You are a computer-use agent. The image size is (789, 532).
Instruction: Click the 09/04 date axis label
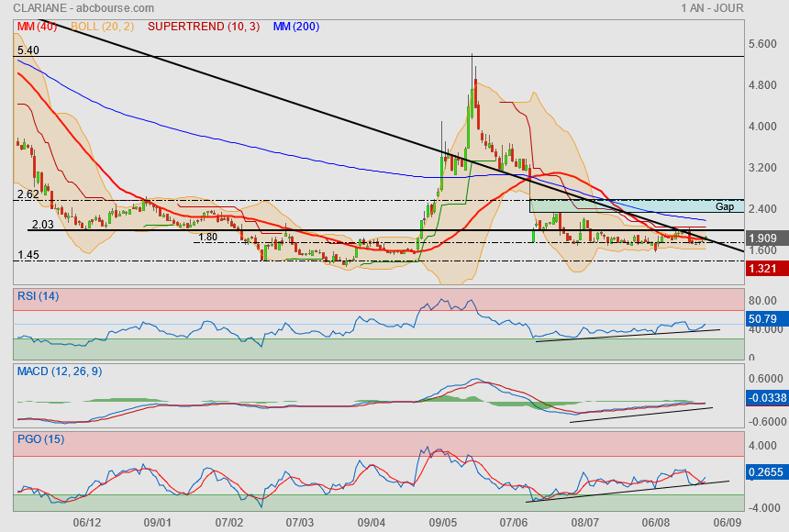tap(372, 523)
